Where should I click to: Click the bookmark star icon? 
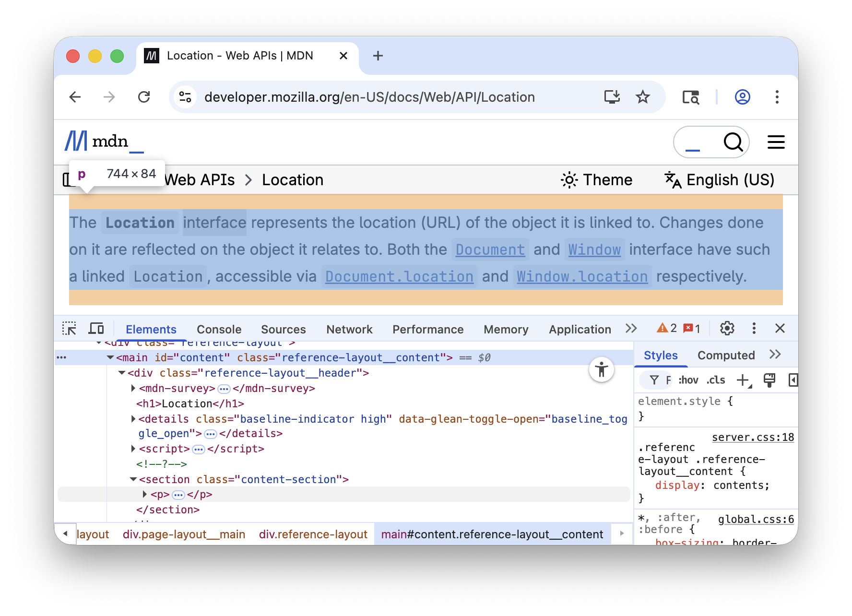click(642, 97)
